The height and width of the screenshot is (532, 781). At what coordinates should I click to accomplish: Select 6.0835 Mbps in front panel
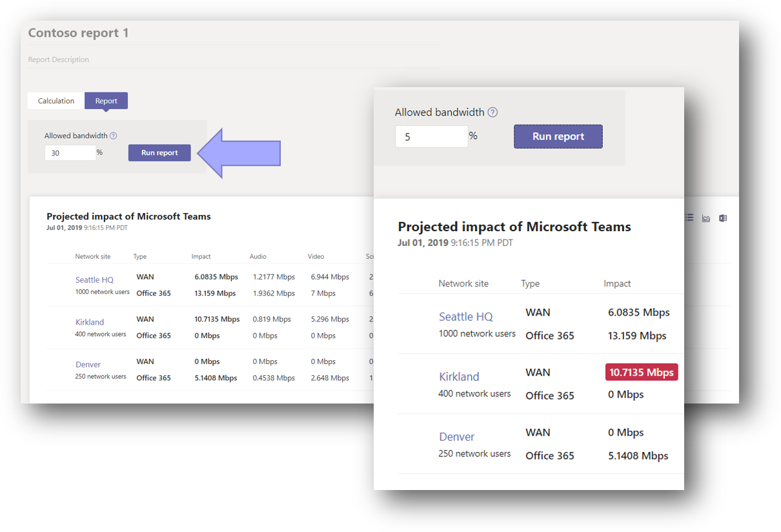click(639, 312)
